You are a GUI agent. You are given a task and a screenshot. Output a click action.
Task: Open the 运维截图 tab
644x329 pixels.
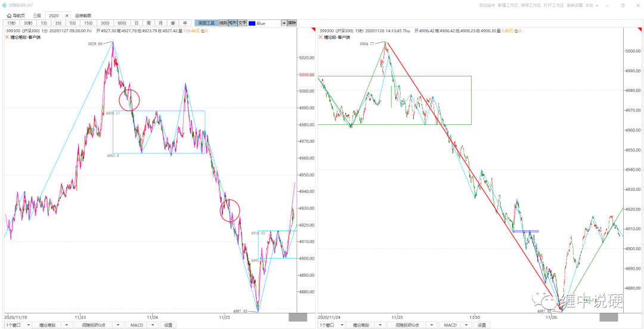tap(83, 15)
